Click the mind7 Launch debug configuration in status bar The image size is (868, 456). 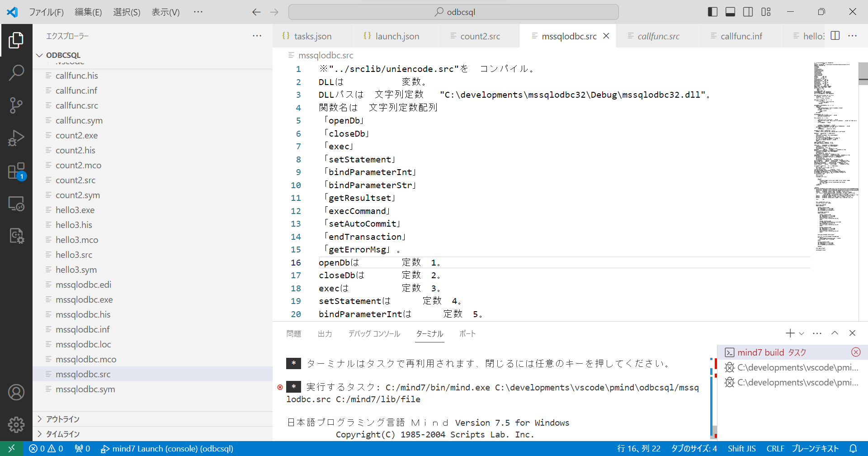pyautogui.click(x=167, y=448)
